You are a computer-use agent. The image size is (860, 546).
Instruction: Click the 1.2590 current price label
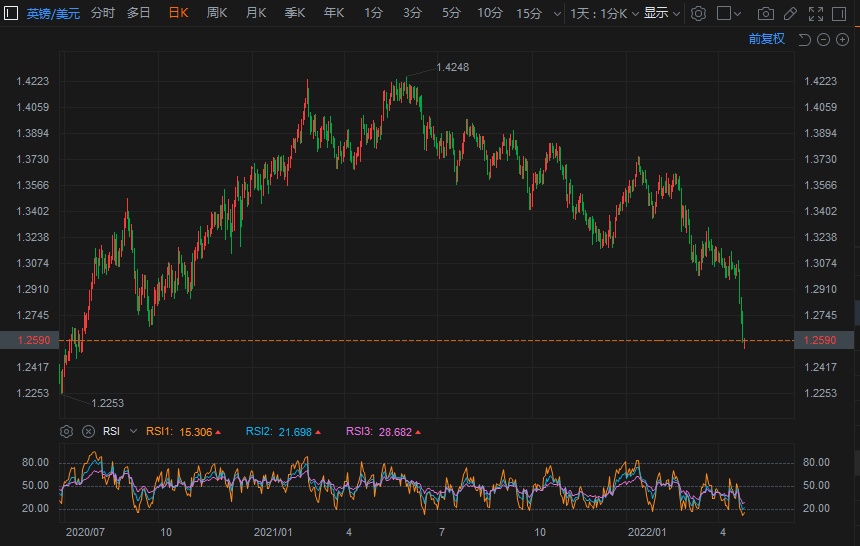(27, 341)
